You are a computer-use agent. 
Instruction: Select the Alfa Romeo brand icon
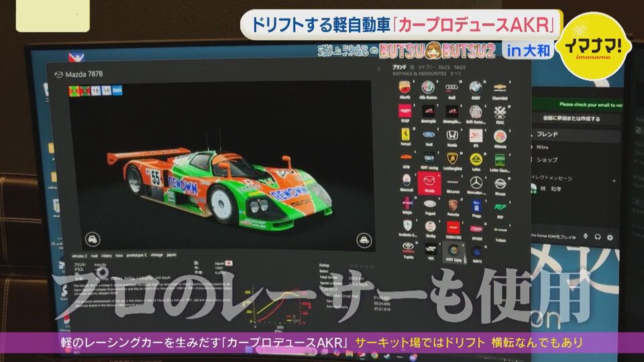click(428, 87)
